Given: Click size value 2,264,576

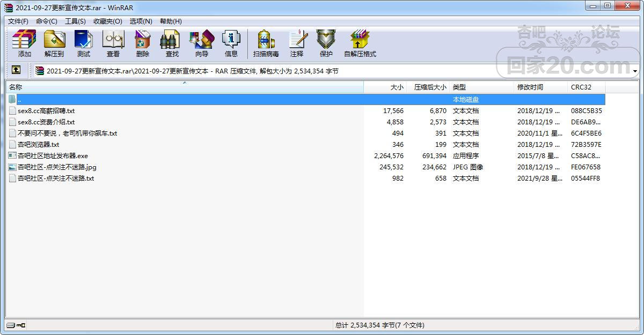Looking at the screenshot, I should (389, 155).
